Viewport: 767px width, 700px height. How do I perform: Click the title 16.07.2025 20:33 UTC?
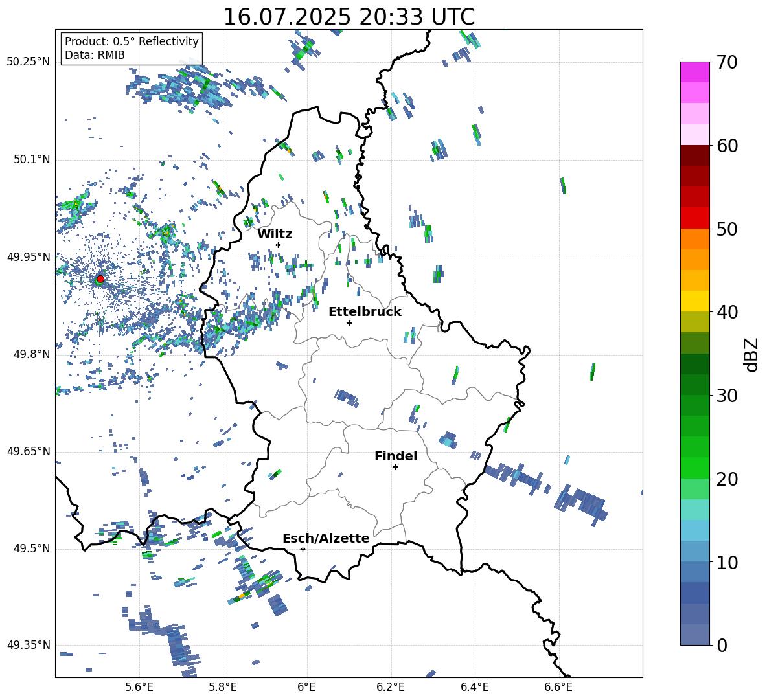click(349, 17)
